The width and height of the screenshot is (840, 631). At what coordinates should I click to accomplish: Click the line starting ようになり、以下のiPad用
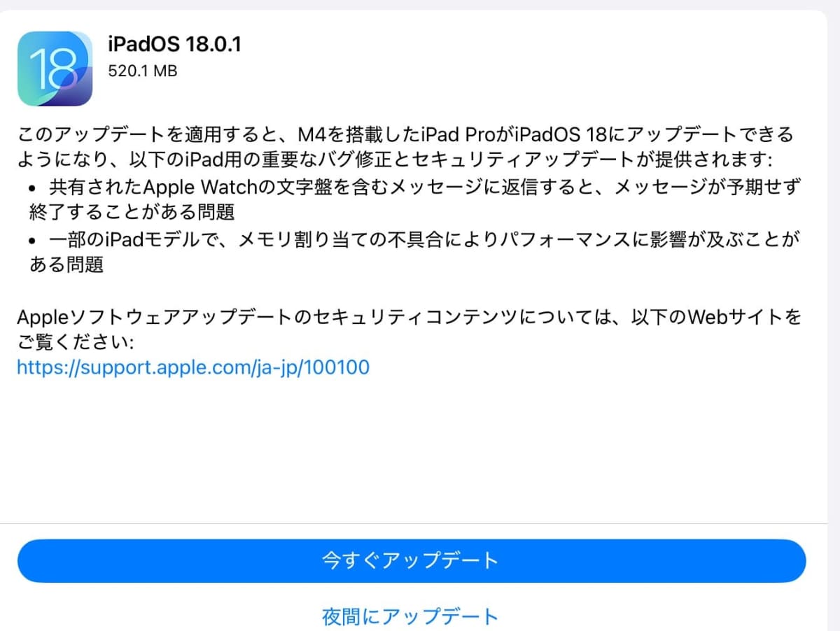[395, 159]
